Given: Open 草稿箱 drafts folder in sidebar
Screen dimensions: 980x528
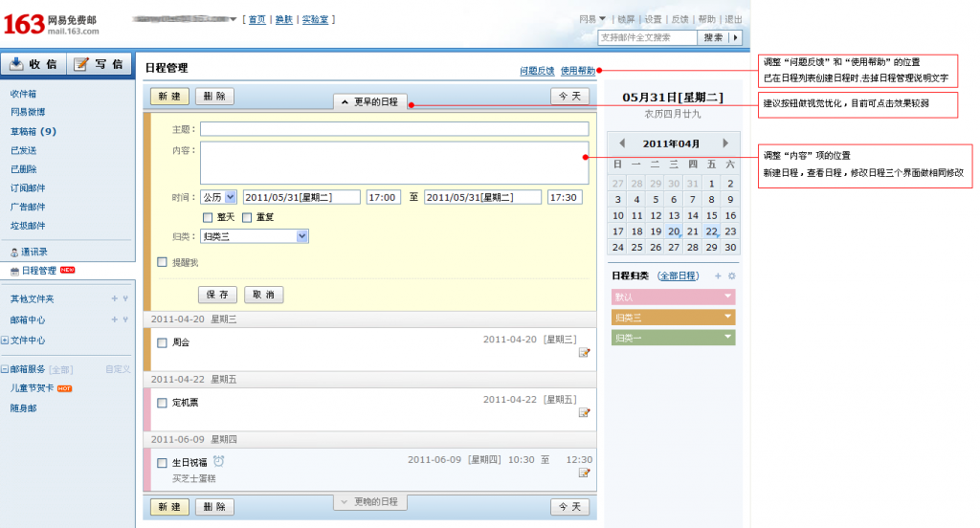Looking at the screenshot, I should point(33,131).
